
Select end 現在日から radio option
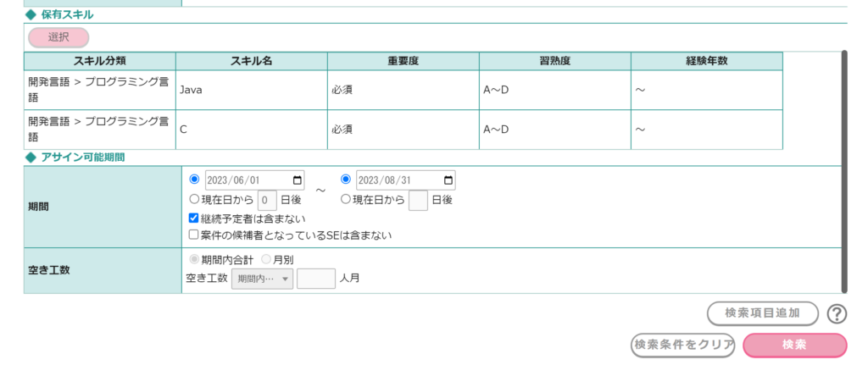pos(346,200)
